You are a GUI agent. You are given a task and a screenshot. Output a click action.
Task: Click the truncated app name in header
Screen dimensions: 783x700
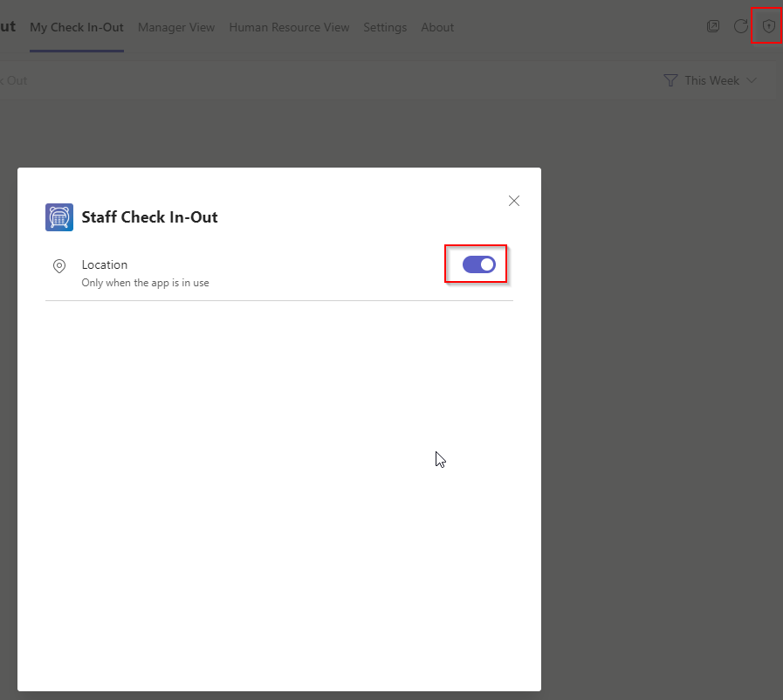tap(8, 26)
